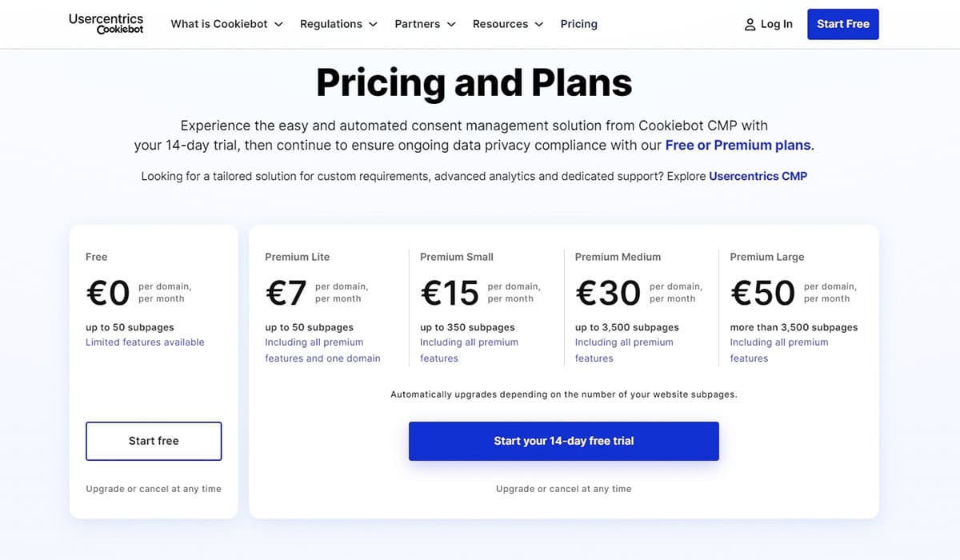
Task: Open the Regulations dropdown arrow
Action: coord(372,24)
